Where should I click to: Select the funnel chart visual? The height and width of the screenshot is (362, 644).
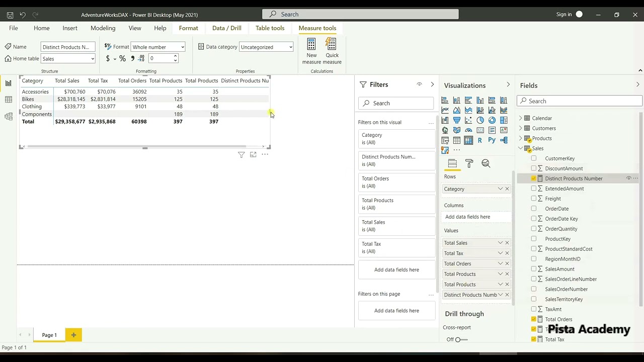pos(456,120)
